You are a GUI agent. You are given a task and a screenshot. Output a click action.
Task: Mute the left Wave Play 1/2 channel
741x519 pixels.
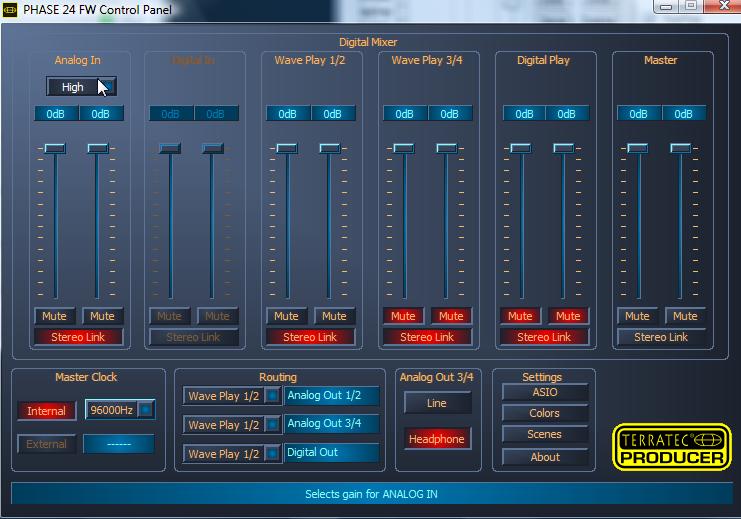(x=286, y=316)
